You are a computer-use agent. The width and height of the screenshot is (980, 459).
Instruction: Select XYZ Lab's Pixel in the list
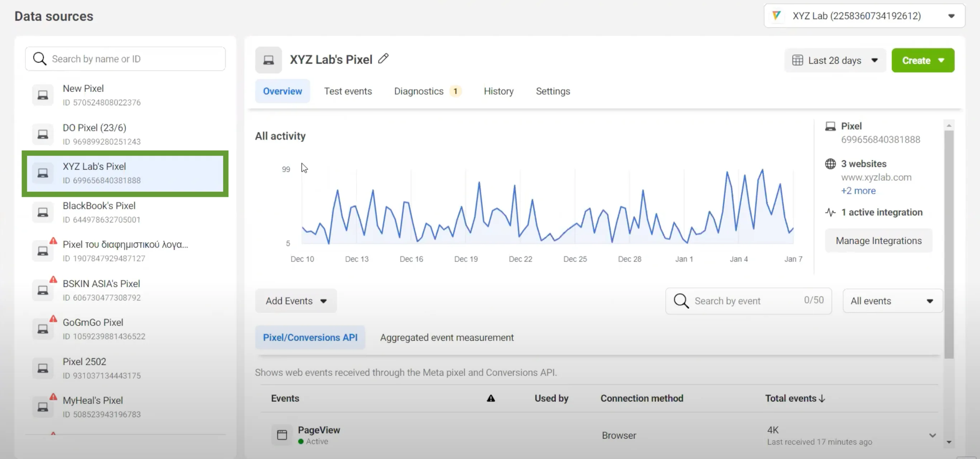click(125, 174)
